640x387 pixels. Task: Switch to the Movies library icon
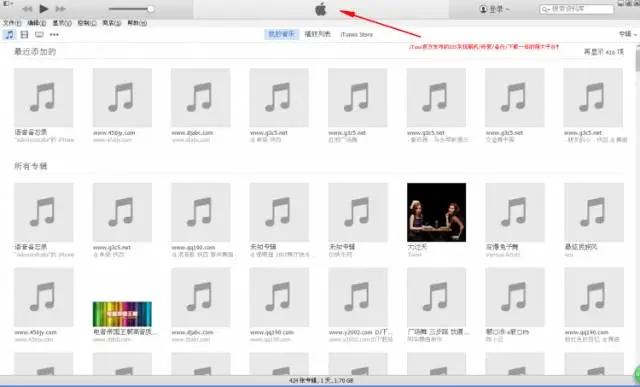(24, 35)
